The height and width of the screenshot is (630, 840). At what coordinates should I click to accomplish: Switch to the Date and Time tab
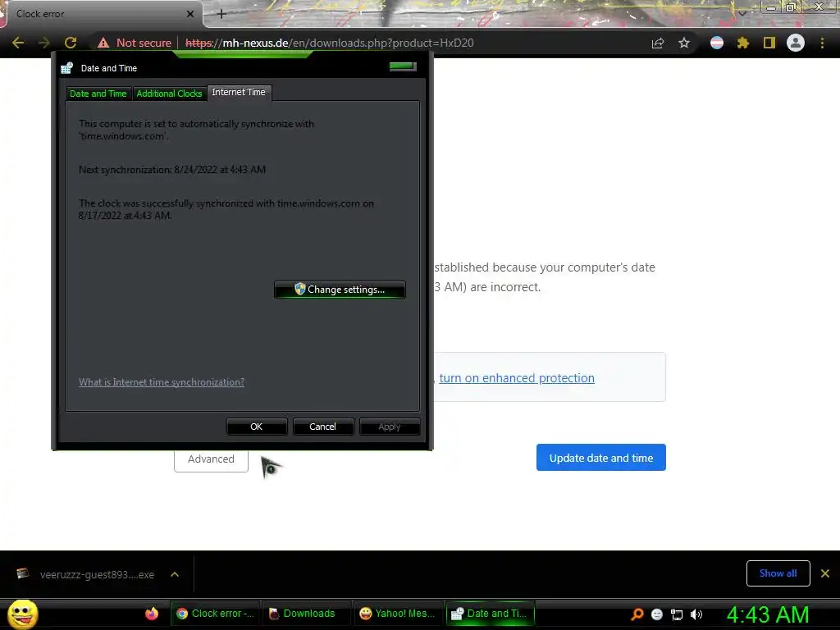click(98, 94)
